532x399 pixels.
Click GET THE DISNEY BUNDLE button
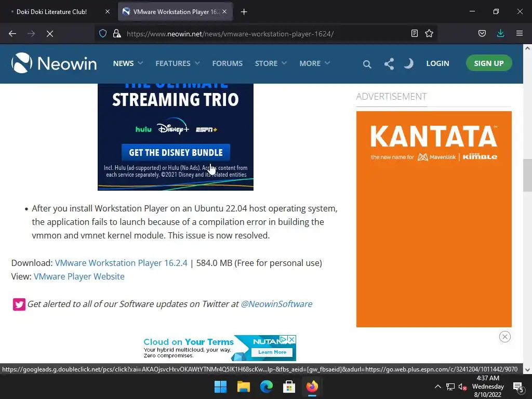[176, 153]
